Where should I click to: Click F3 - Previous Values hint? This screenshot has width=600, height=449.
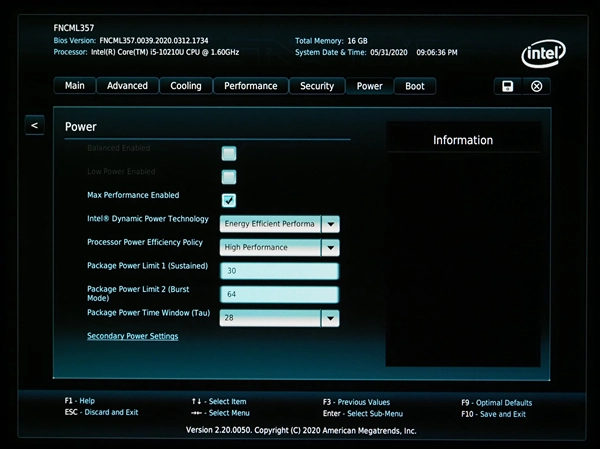356,402
